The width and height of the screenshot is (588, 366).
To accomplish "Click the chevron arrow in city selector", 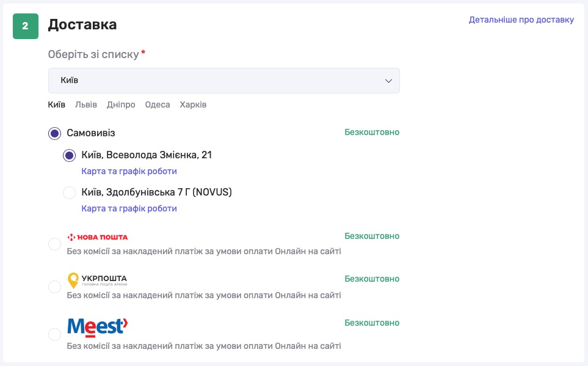I will (388, 81).
